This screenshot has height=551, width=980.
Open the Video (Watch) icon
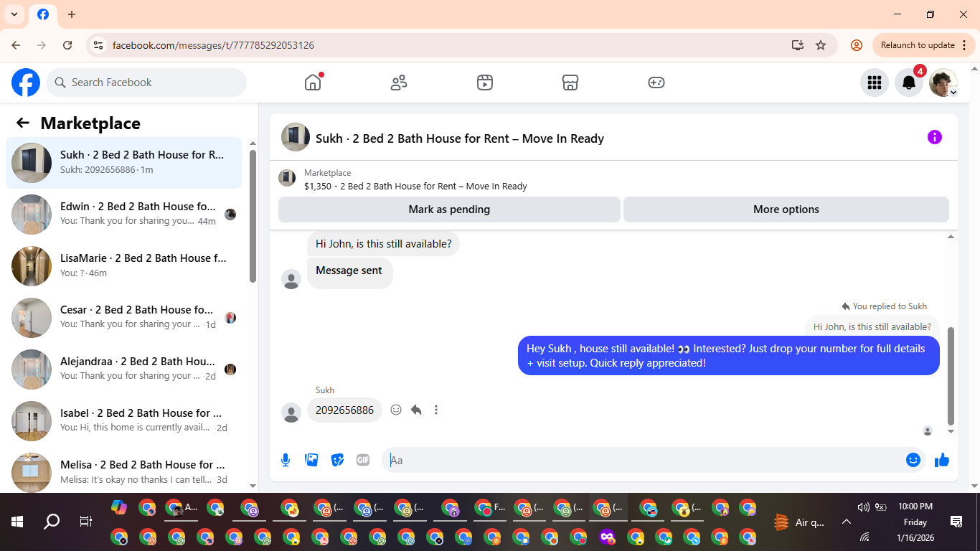point(485,83)
